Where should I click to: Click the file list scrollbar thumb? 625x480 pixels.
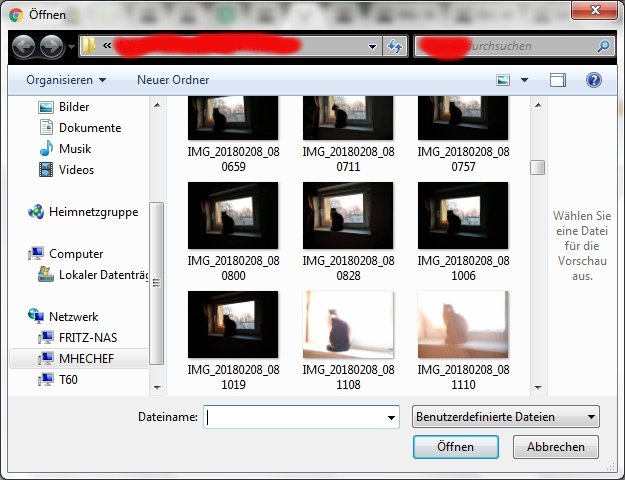point(538,167)
